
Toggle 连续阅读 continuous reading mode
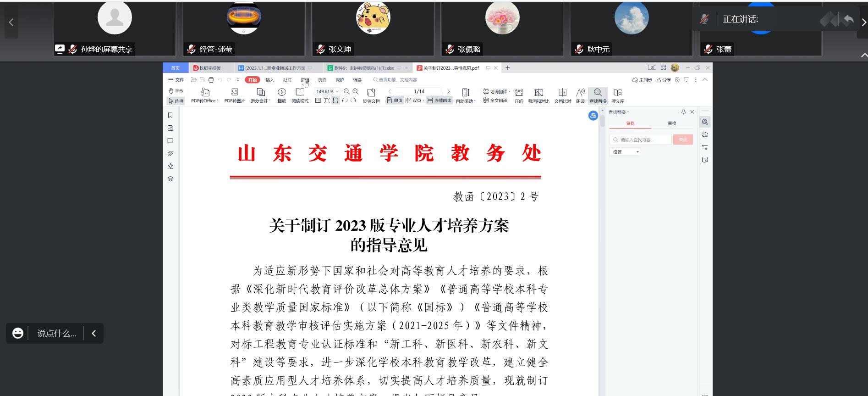(x=439, y=100)
